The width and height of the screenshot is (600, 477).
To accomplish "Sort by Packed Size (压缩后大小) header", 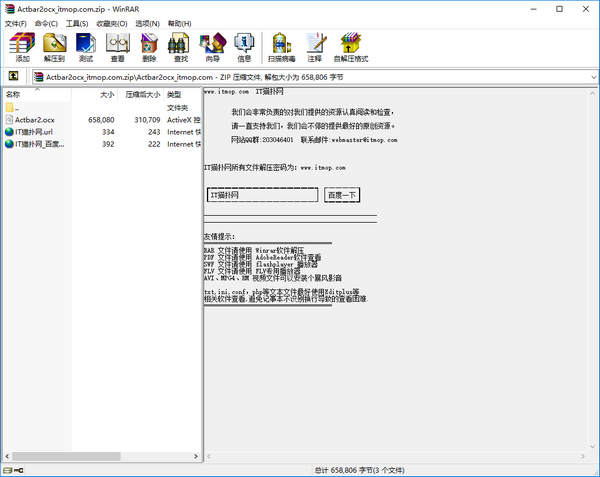I will point(140,94).
